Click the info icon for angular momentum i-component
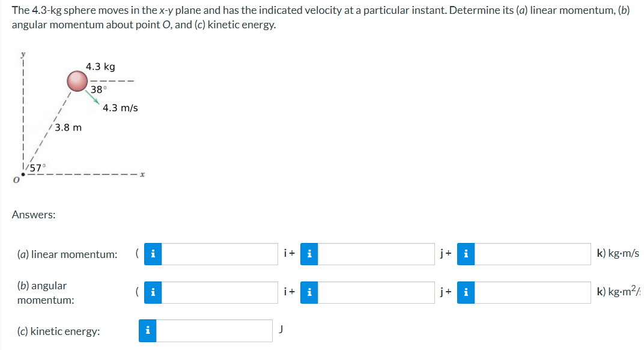This screenshot has height=350, width=644. 152,293
